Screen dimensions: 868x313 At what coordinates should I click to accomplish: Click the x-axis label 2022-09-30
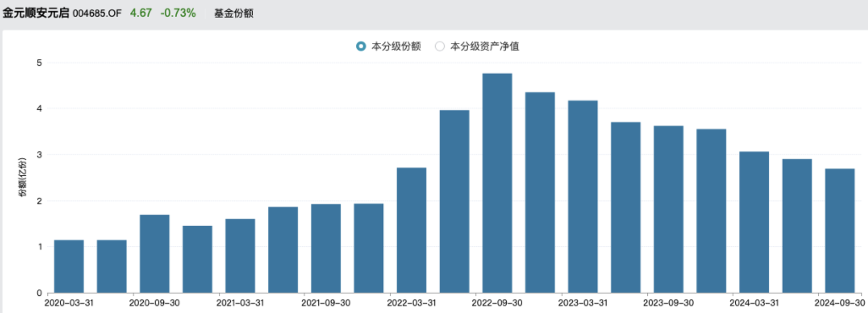pyautogui.click(x=497, y=303)
